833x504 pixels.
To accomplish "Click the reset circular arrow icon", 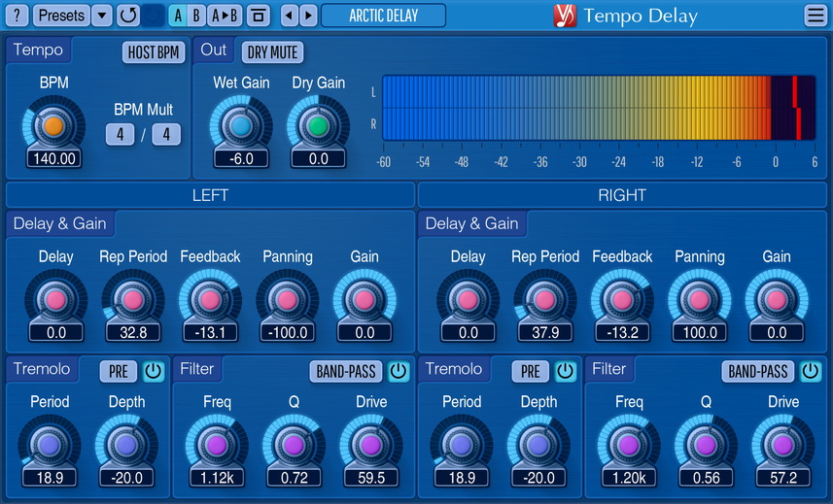I will [x=127, y=16].
